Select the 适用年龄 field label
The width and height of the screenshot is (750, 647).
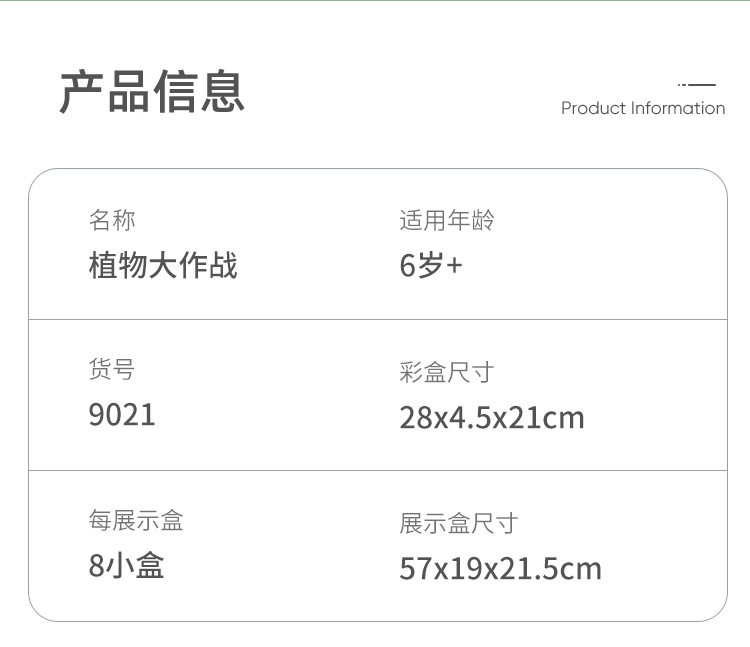tap(447, 220)
